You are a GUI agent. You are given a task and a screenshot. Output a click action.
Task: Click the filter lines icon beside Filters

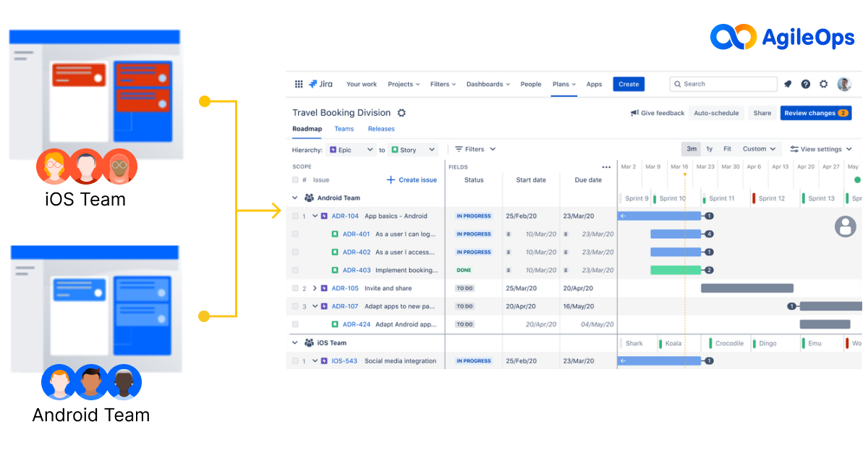(459, 149)
